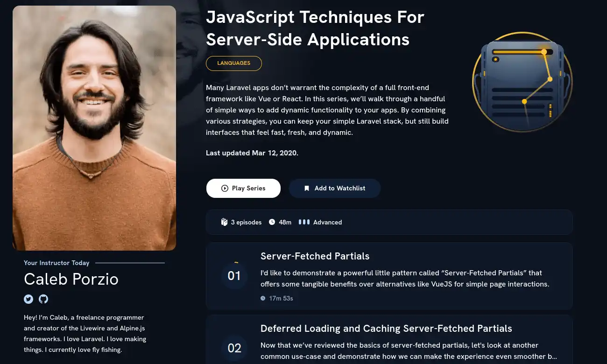Play the series
The height and width of the screenshot is (364, 607).
tap(243, 189)
